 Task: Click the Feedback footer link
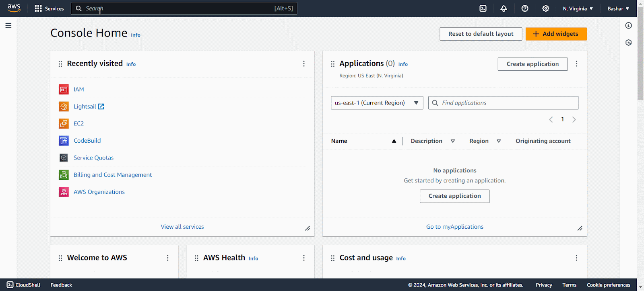(61, 285)
